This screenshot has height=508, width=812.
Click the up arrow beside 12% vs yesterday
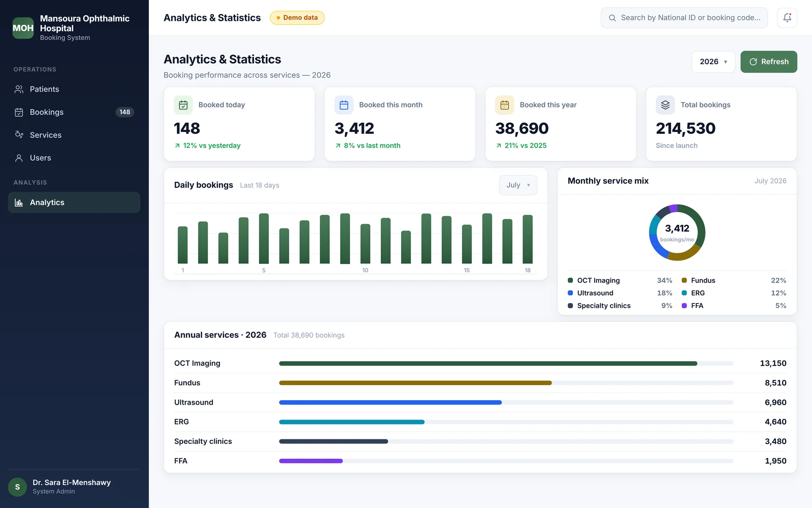pyautogui.click(x=177, y=146)
